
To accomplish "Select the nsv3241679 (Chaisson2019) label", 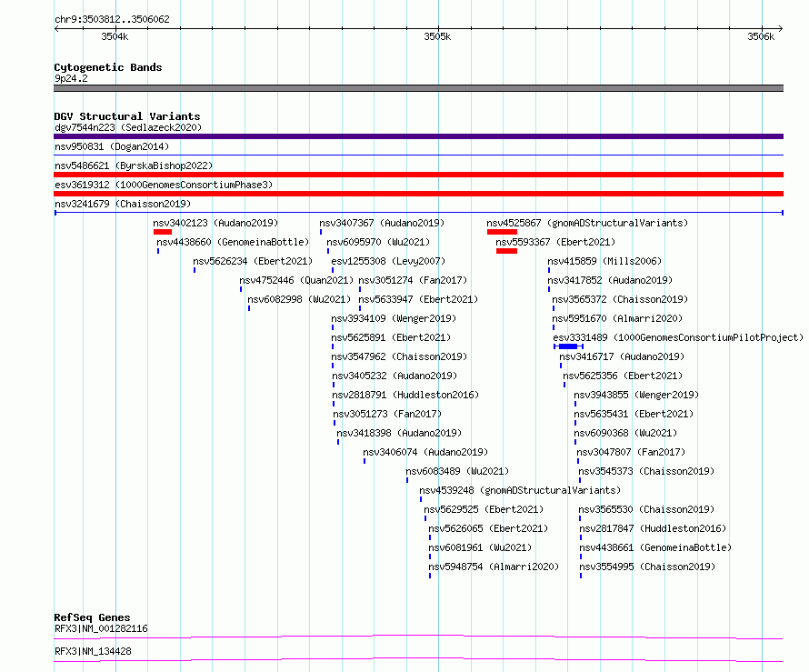I will click(123, 204).
